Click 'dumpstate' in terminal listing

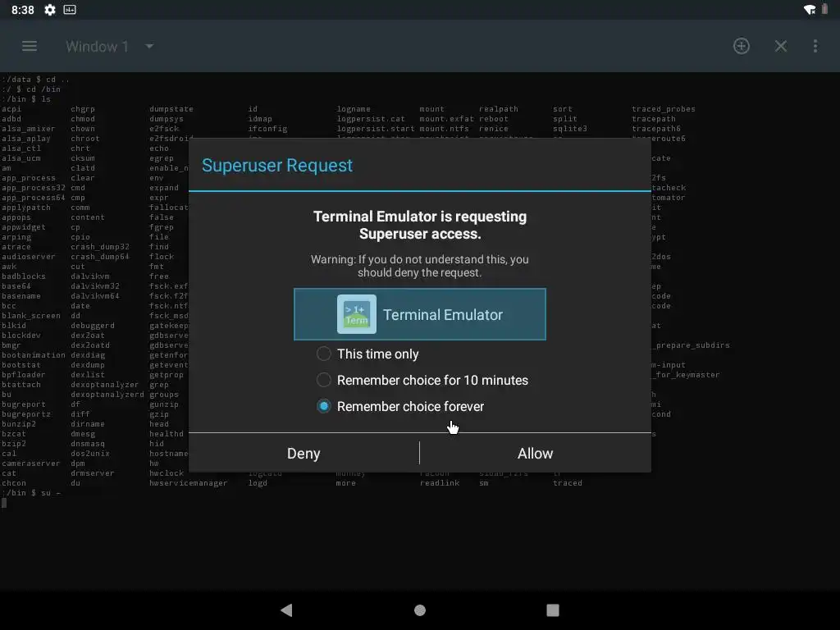point(171,109)
